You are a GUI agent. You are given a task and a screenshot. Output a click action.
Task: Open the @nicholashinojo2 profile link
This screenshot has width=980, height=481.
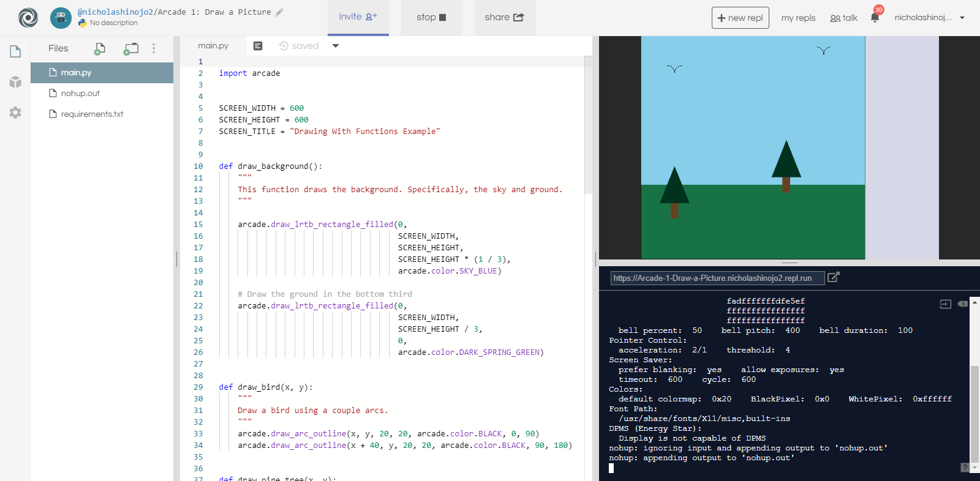tap(115, 12)
